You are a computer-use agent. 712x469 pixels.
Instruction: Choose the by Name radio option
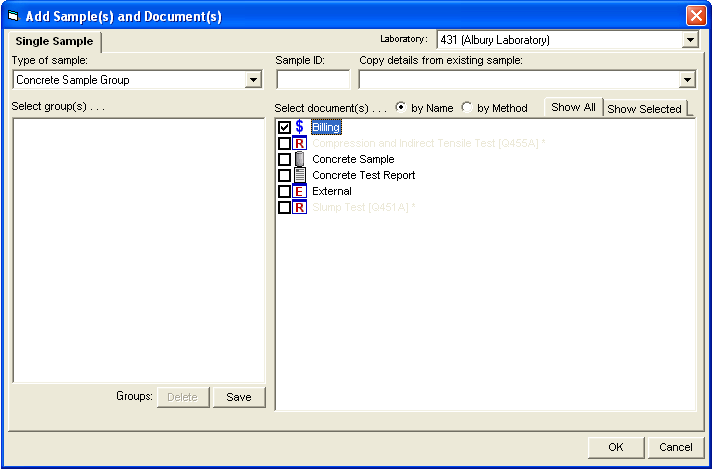pos(401,108)
